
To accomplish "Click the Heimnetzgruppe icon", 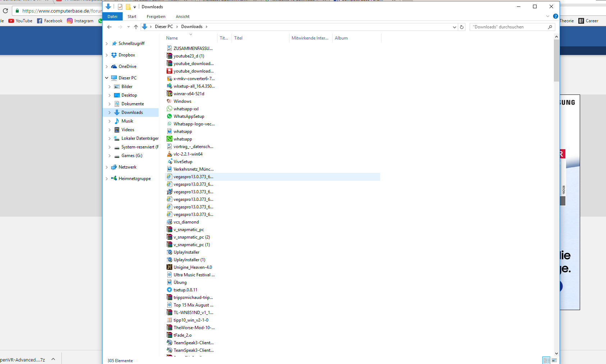I will [x=114, y=179].
